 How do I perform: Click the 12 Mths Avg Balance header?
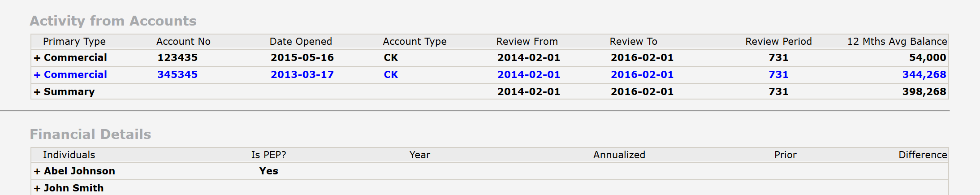click(897, 41)
